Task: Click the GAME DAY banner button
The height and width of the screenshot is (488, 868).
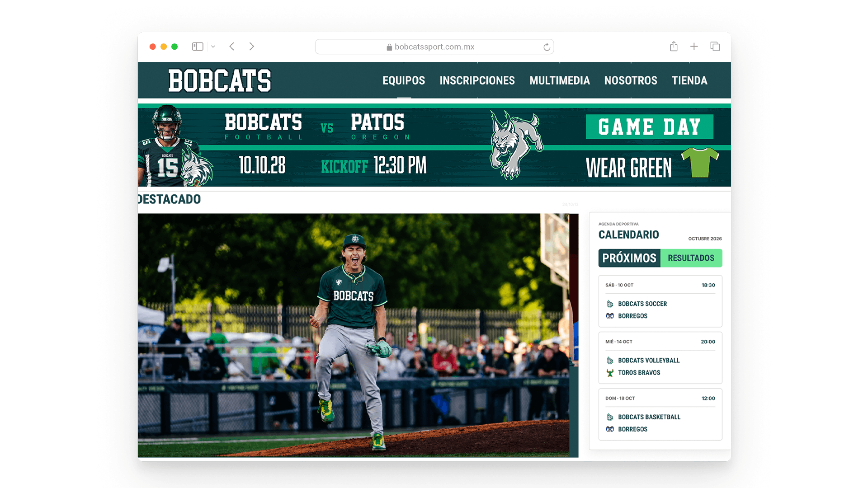Action: tap(649, 127)
